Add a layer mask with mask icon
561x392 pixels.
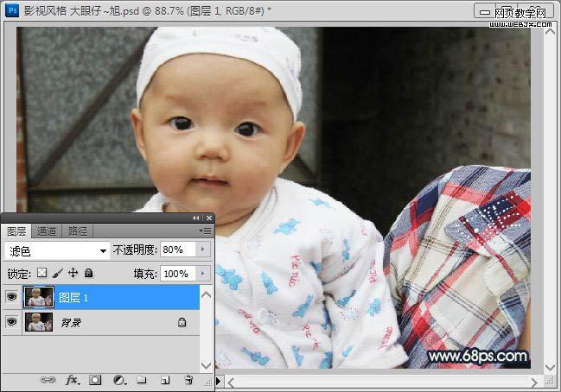click(95, 380)
